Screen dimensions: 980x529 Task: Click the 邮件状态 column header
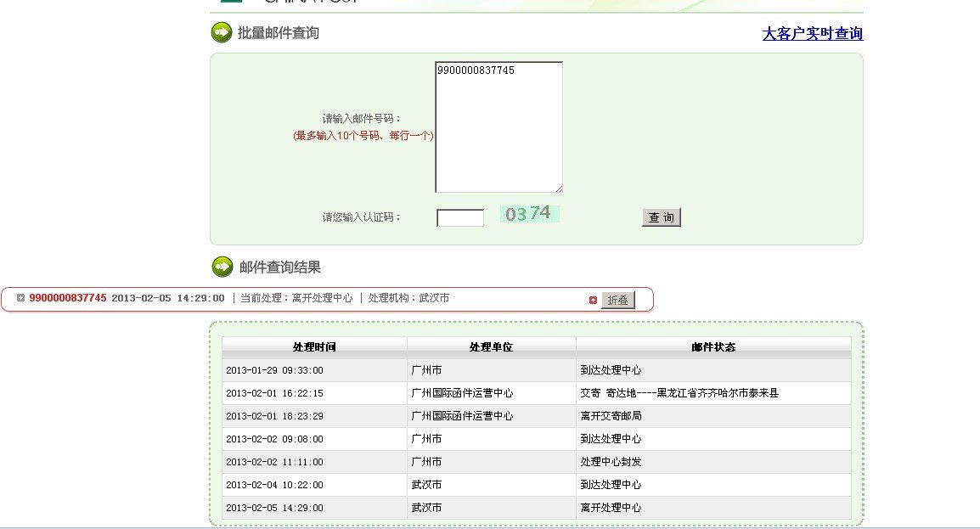[x=713, y=345]
